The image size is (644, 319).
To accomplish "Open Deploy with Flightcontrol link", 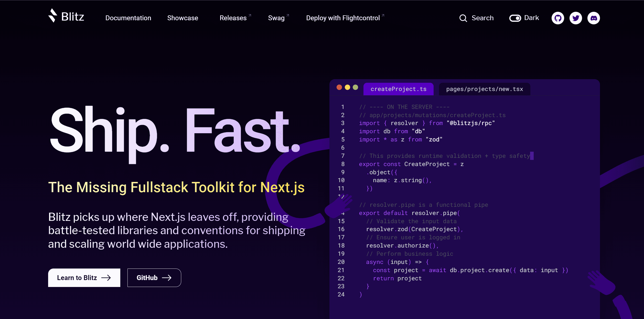I will 345,18.
